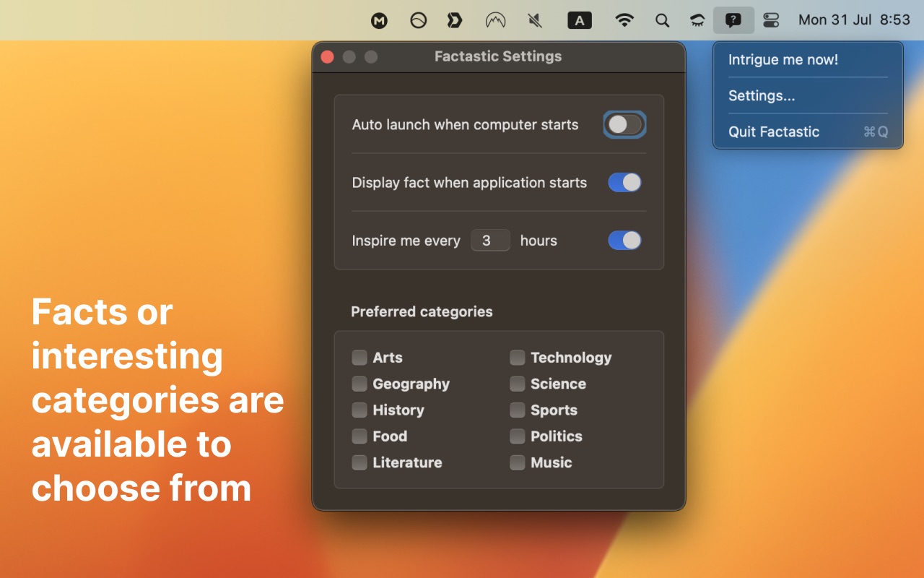This screenshot has width=924, height=578.
Task: Open Spotlight search magnifier
Action: click(x=662, y=20)
